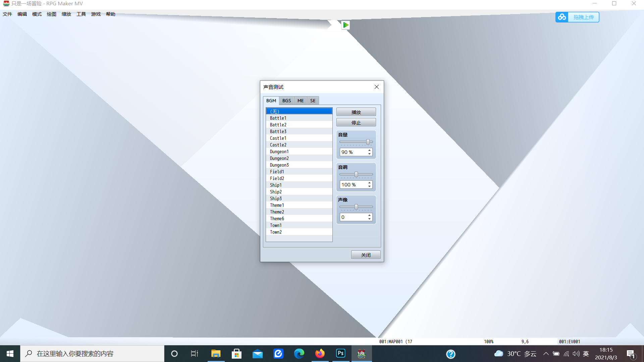644x362 pixels.
Task: Select Theme6 in the BGM list
Action: [x=299, y=219]
